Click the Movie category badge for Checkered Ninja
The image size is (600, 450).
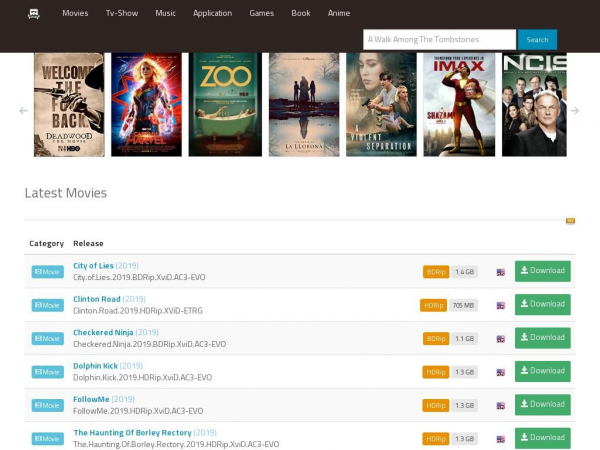[x=47, y=338]
